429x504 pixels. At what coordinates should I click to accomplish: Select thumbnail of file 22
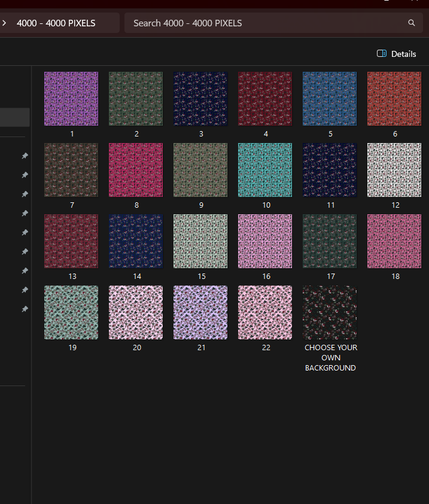tap(265, 312)
